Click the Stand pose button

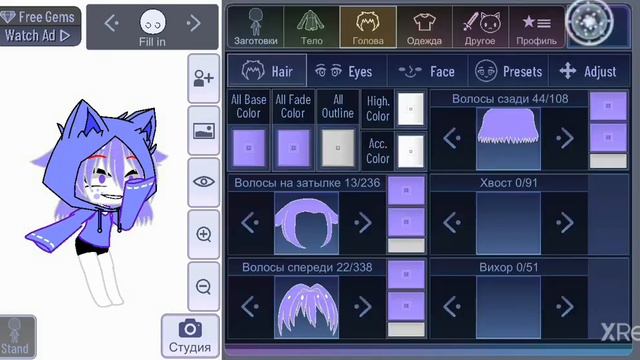click(17, 337)
